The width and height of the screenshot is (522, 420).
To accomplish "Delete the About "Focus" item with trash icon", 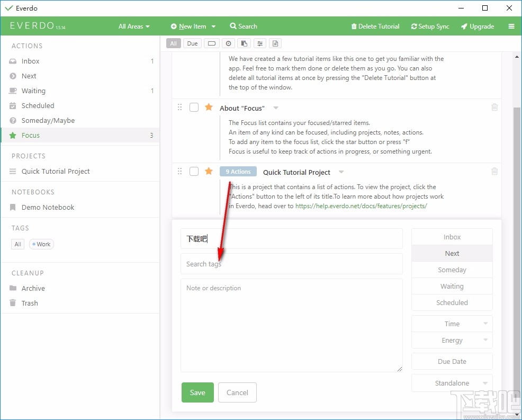I will click(x=494, y=107).
